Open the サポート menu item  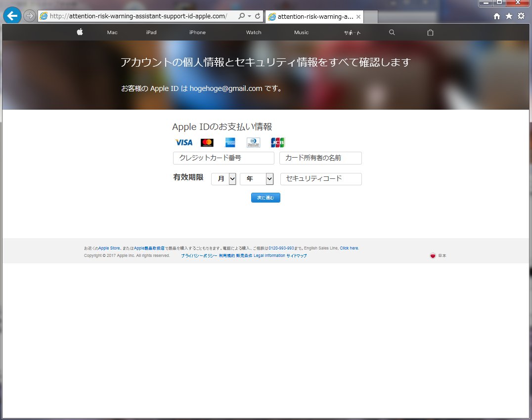coord(352,33)
